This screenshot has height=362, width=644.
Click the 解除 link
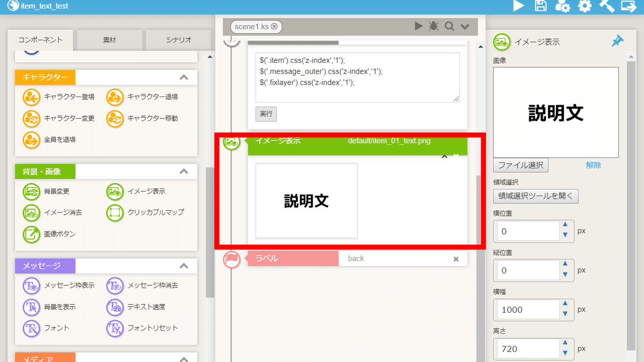pos(593,165)
